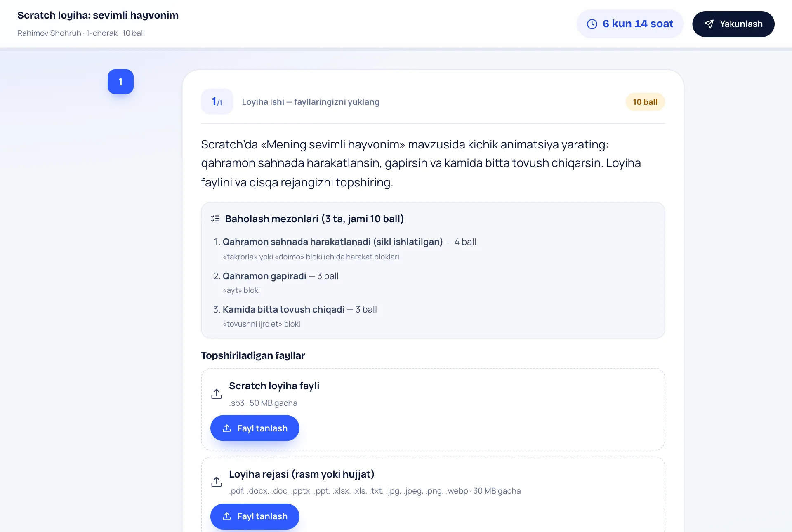Click the 1/1 question counter badge
This screenshot has width=792, height=532.
(x=217, y=101)
